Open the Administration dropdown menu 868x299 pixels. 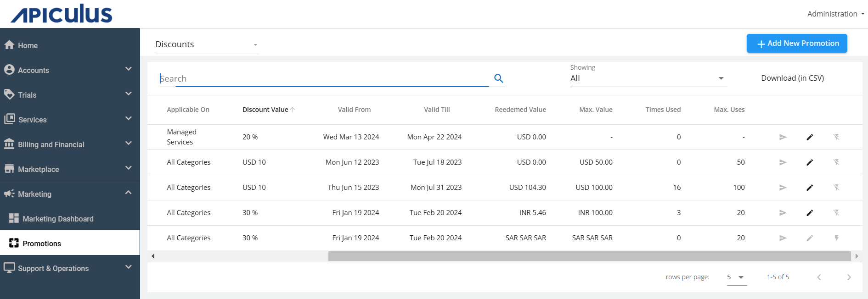(x=836, y=14)
